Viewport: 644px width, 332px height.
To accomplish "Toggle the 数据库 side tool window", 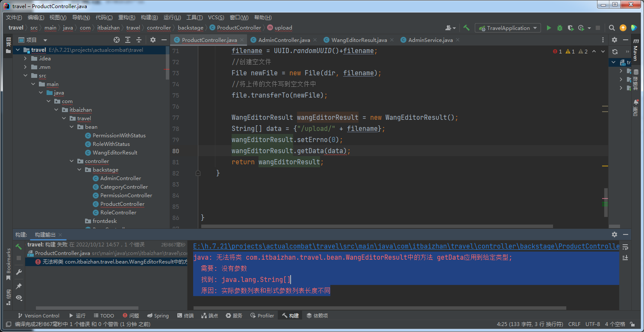I will (x=635, y=80).
